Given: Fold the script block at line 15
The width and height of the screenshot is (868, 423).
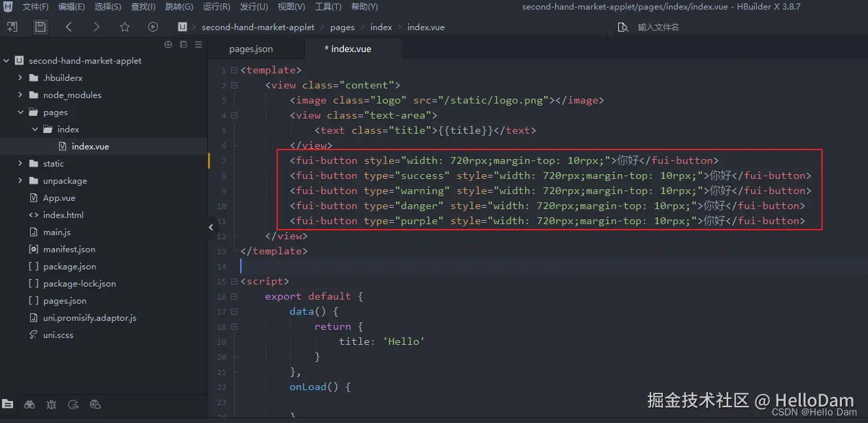Looking at the screenshot, I should tap(235, 281).
